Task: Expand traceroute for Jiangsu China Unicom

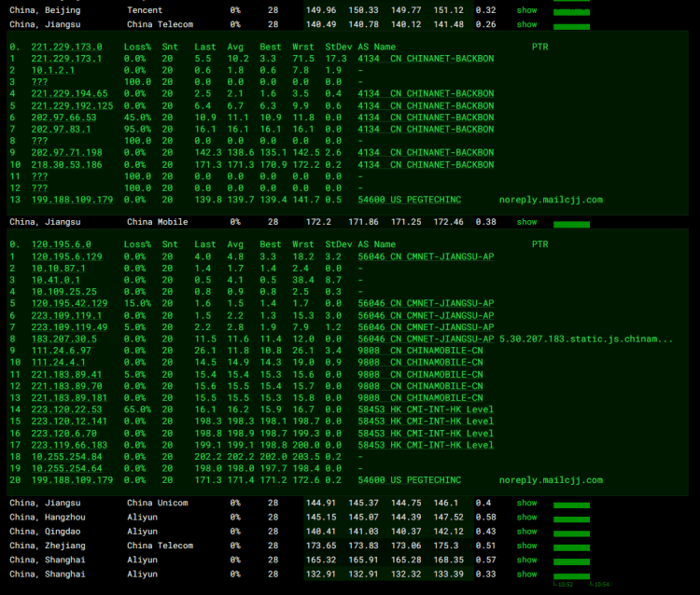Action: point(527,504)
